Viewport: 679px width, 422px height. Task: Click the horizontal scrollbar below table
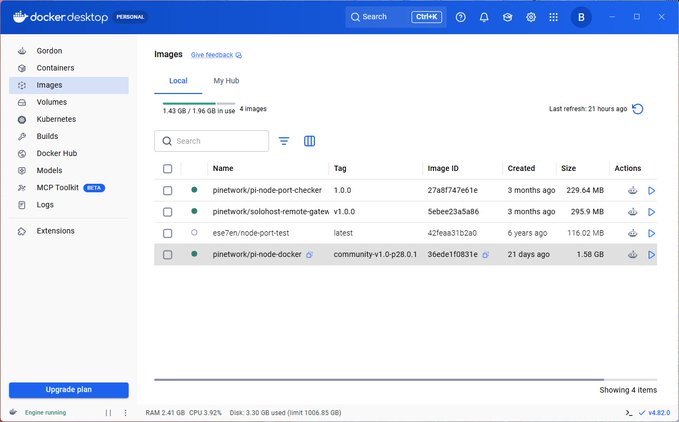point(379,380)
